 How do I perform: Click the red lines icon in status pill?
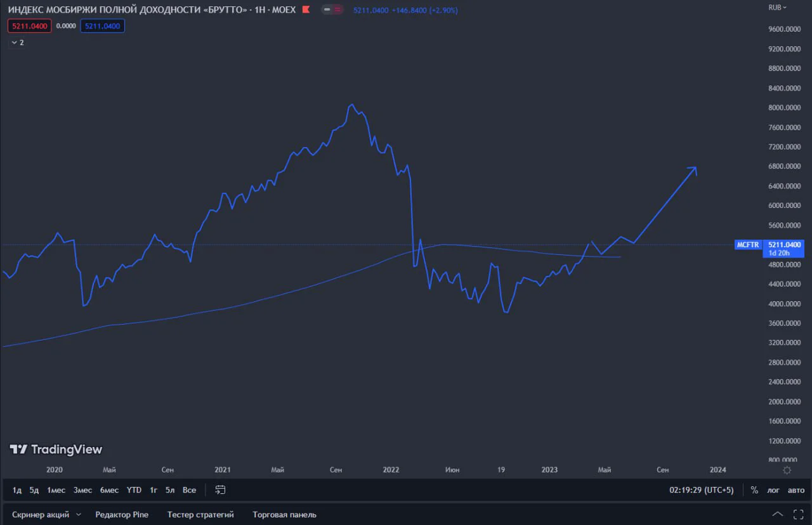pyautogui.click(x=337, y=10)
